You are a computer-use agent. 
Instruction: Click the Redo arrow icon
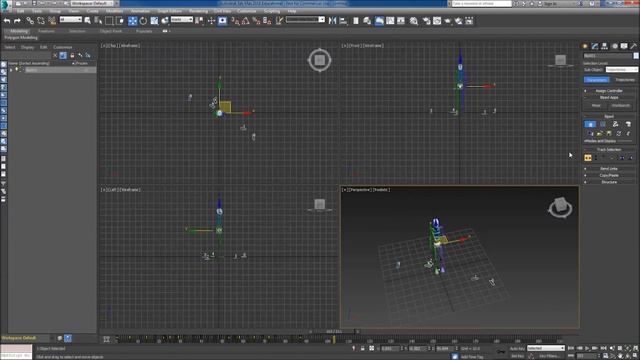tap(17, 21)
